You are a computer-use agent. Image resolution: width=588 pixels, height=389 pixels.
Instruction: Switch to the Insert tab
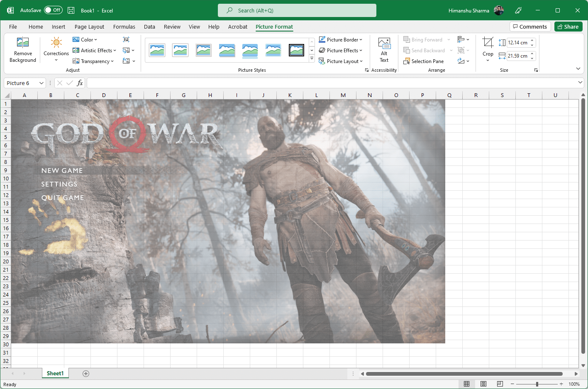(59, 27)
